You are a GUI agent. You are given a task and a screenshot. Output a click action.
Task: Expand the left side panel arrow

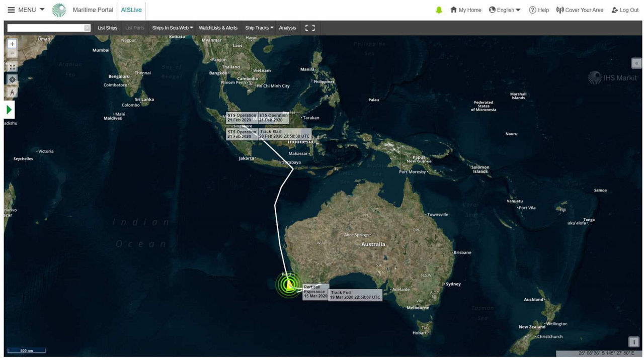coord(9,110)
